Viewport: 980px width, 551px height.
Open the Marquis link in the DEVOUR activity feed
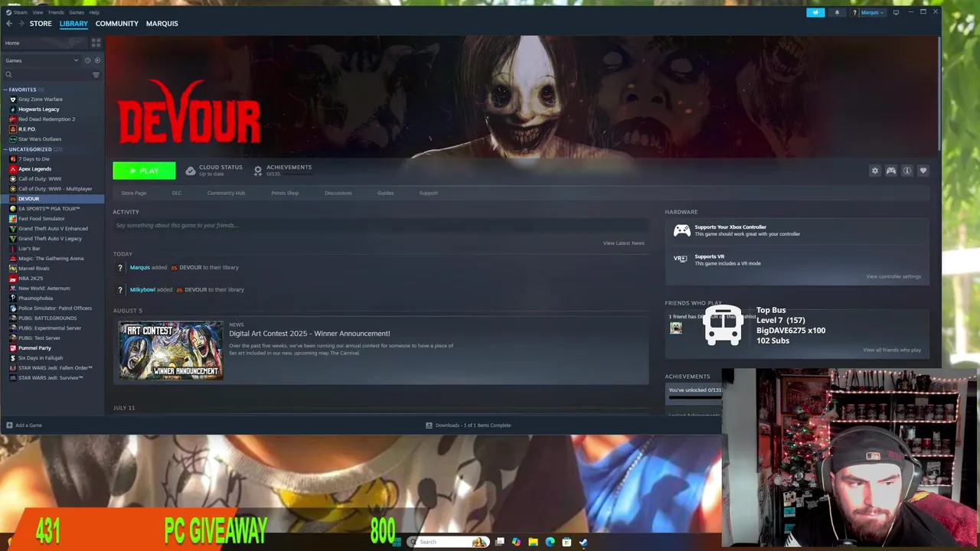click(140, 268)
